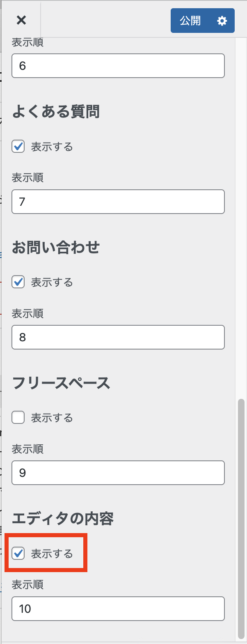Screen dimensions: 247x644
Task: Focus the 表示順 field containing 6
Action: (x=118, y=66)
